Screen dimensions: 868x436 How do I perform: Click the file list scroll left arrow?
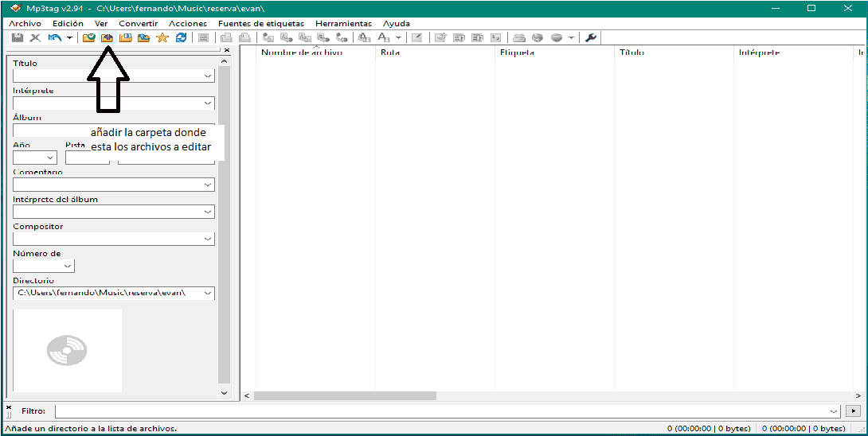coord(248,396)
